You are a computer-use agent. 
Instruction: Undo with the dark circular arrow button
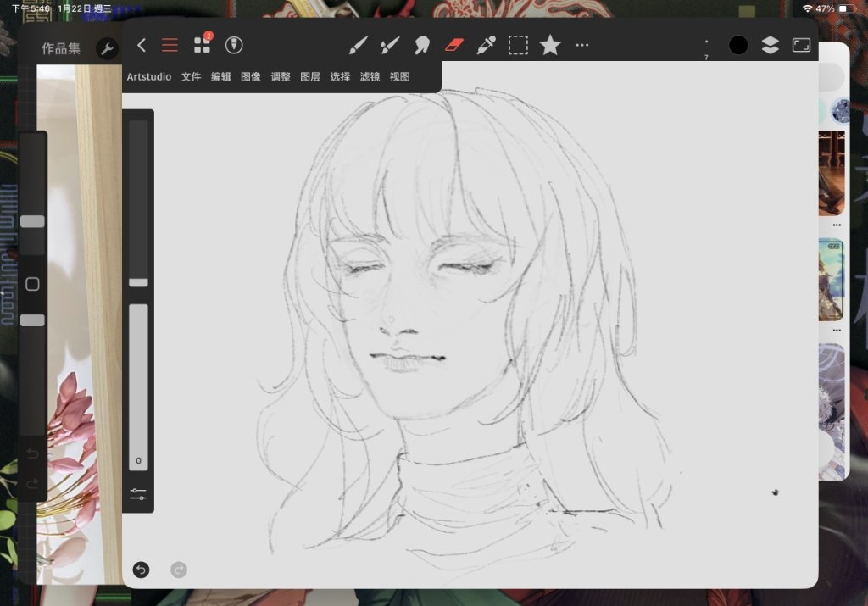142,570
